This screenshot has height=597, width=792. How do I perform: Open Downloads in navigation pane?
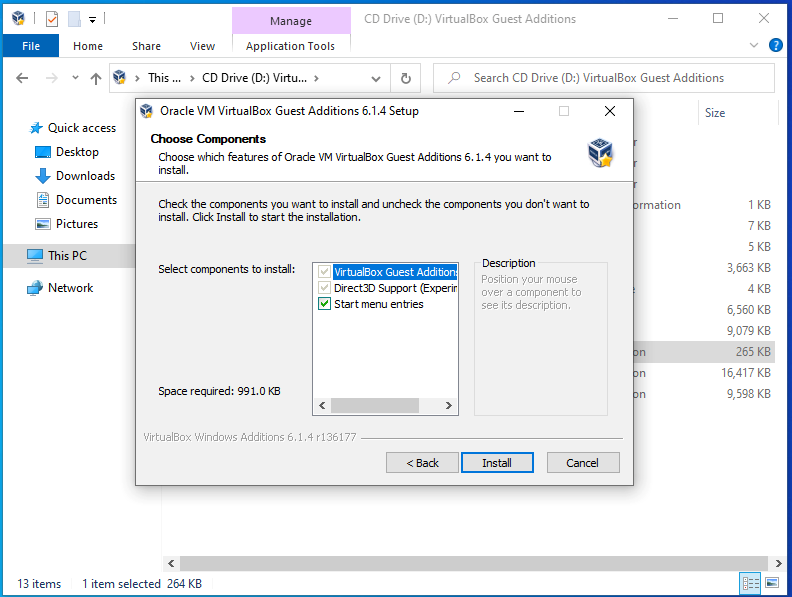click(85, 176)
